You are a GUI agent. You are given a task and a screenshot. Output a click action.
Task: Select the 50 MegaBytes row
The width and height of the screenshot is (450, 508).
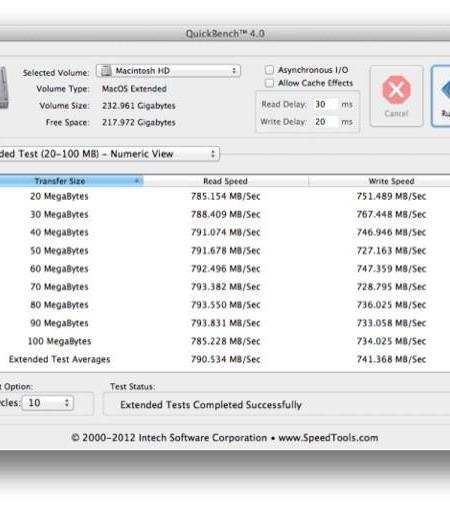pyautogui.click(x=225, y=251)
